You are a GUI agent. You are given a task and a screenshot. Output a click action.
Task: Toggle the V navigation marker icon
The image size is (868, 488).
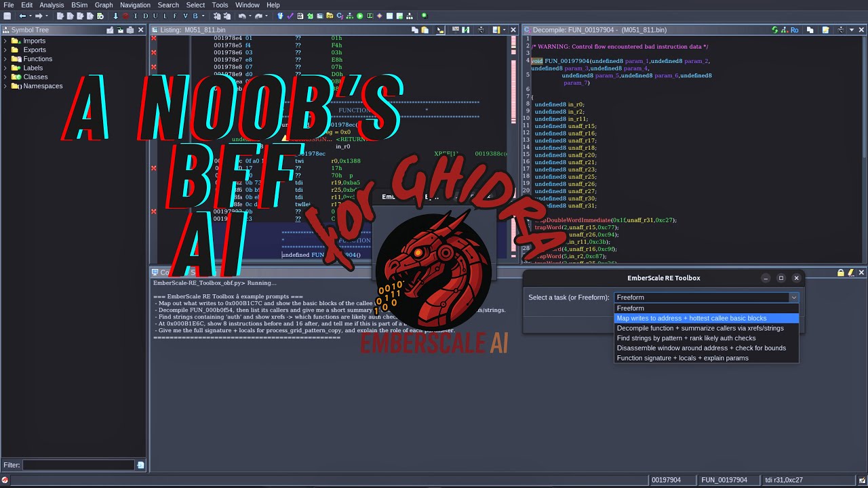(x=185, y=16)
